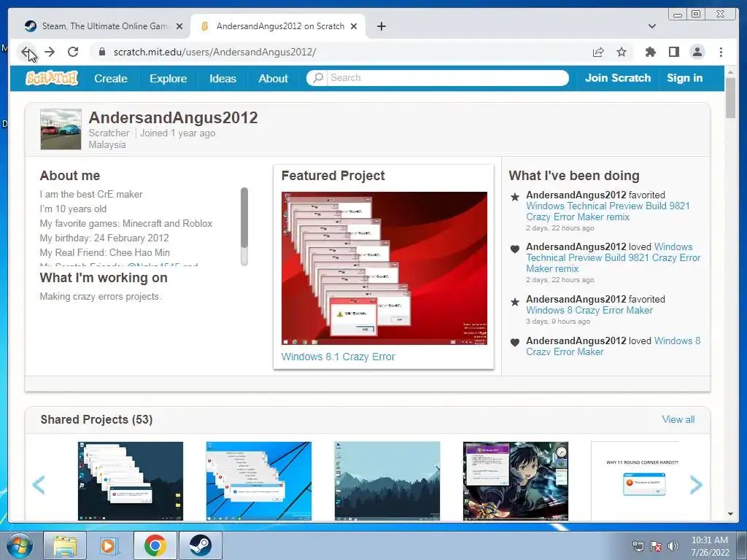This screenshot has height=560, width=747.
Task: Open the Explore menu item
Action: point(169,79)
